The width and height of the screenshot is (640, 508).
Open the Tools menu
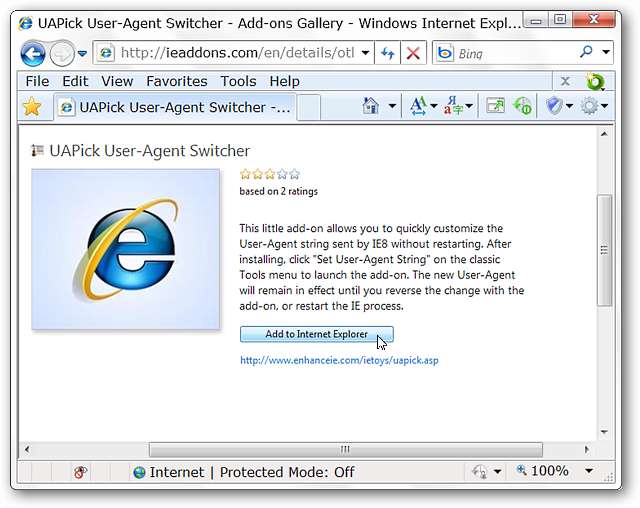click(238, 81)
